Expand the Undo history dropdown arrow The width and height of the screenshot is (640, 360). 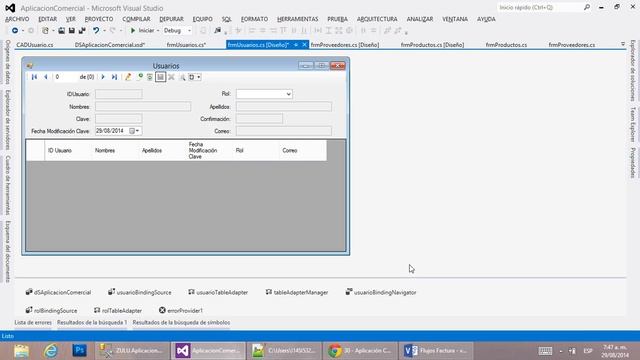[104, 31]
